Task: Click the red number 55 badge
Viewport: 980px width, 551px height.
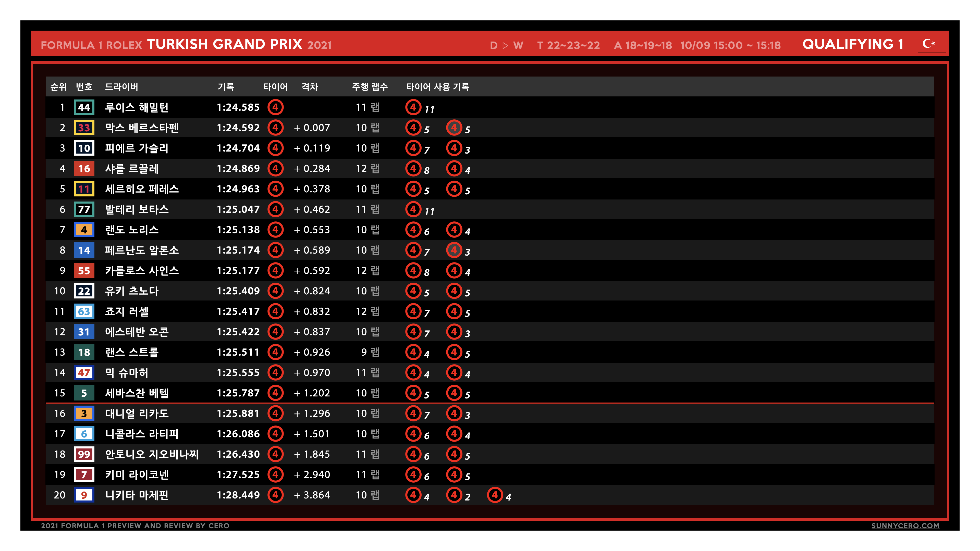Action: [84, 270]
